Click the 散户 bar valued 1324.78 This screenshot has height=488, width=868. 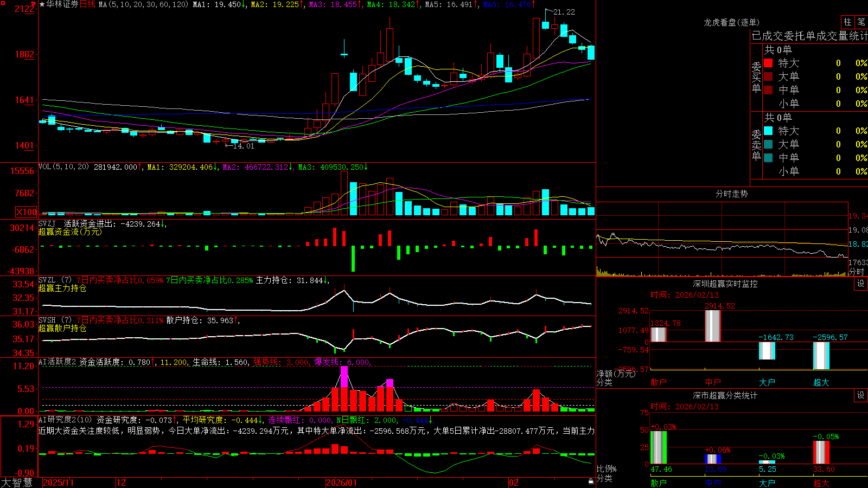point(659,335)
